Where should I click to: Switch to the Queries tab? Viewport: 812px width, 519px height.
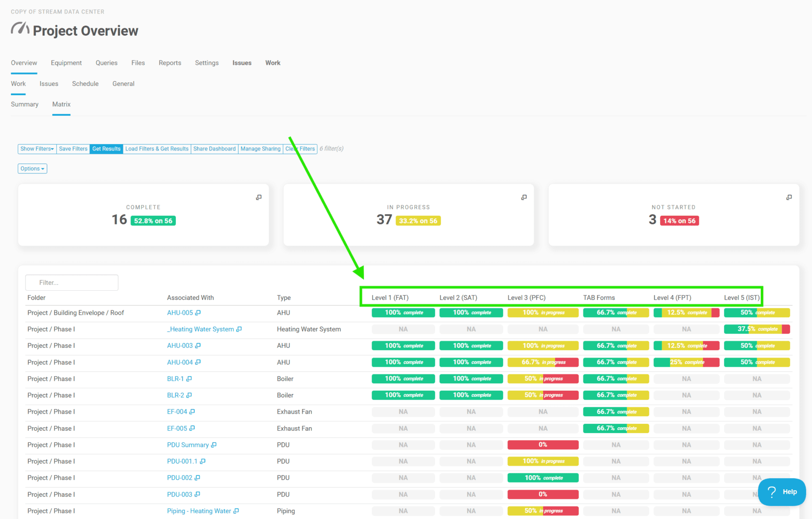click(107, 63)
